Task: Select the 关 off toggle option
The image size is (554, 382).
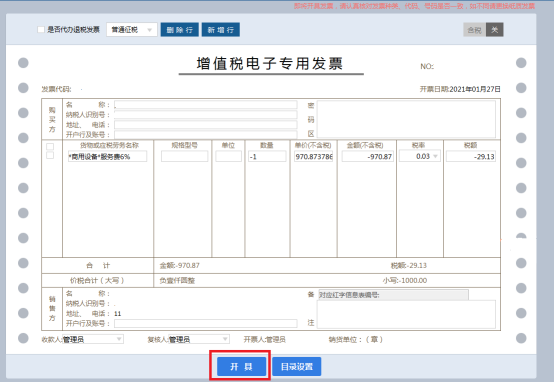Action: point(495,30)
